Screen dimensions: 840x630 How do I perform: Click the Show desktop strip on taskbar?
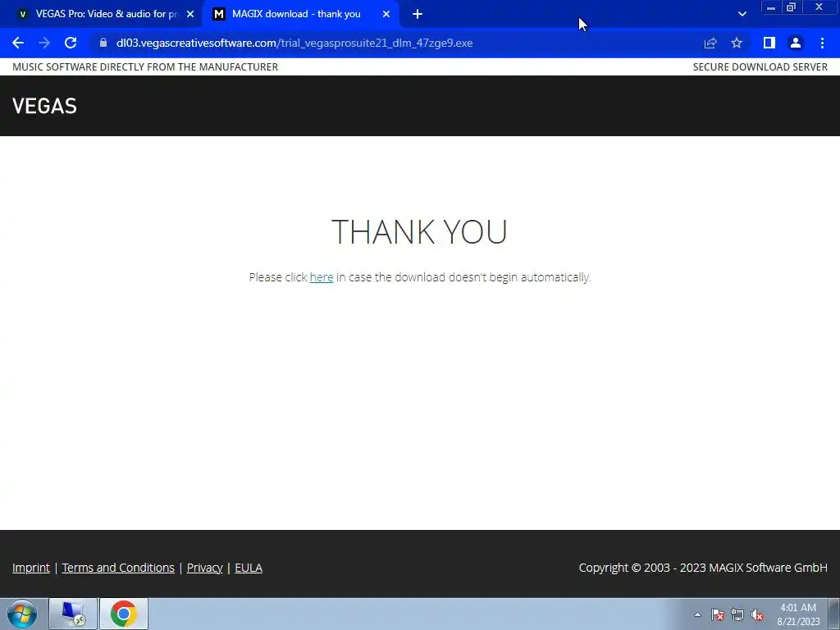(834, 614)
